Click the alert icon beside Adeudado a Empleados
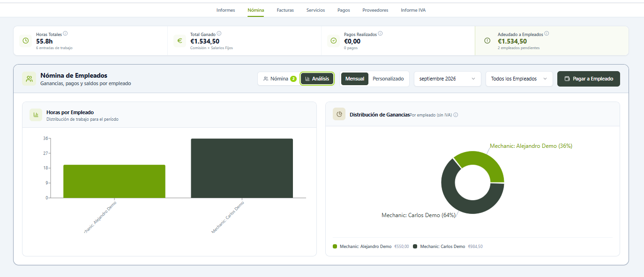The image size is (644, 277). point(487,41)
